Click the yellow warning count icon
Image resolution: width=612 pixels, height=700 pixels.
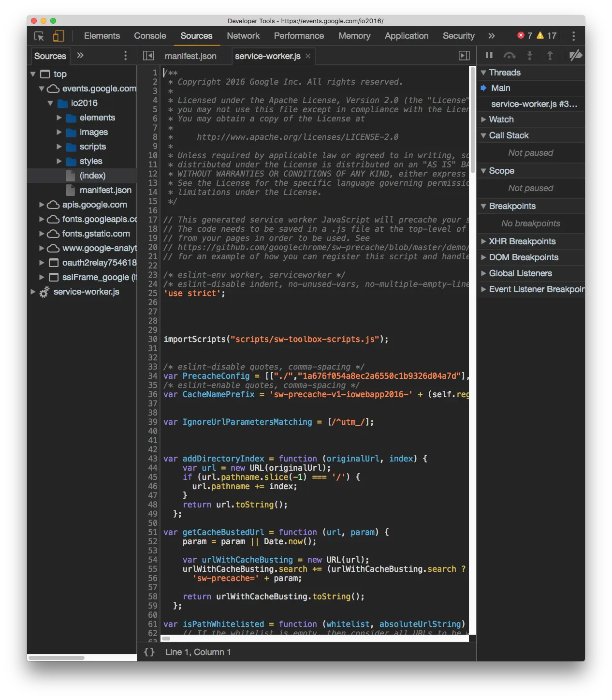pos(540,35)
